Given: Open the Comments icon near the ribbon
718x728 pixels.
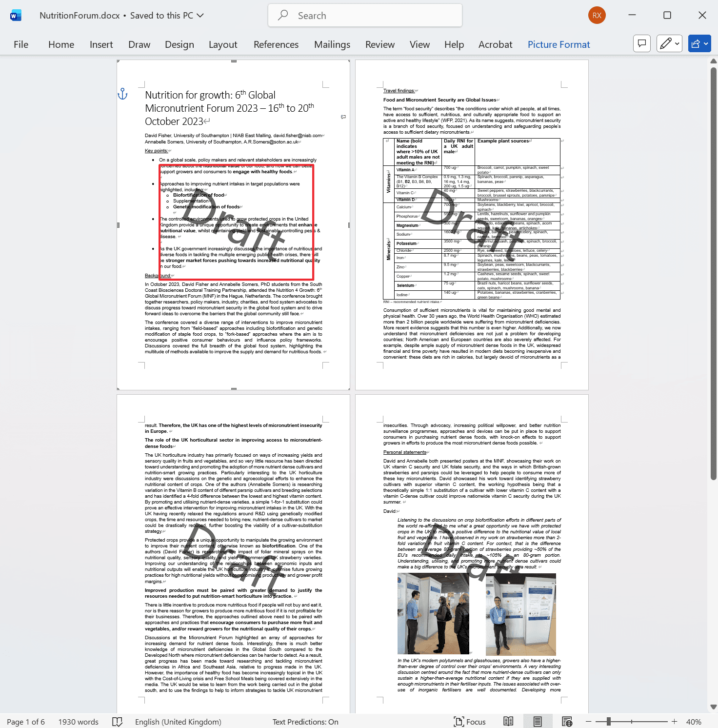Looking at the screenshot, I should tap(641, 43).
